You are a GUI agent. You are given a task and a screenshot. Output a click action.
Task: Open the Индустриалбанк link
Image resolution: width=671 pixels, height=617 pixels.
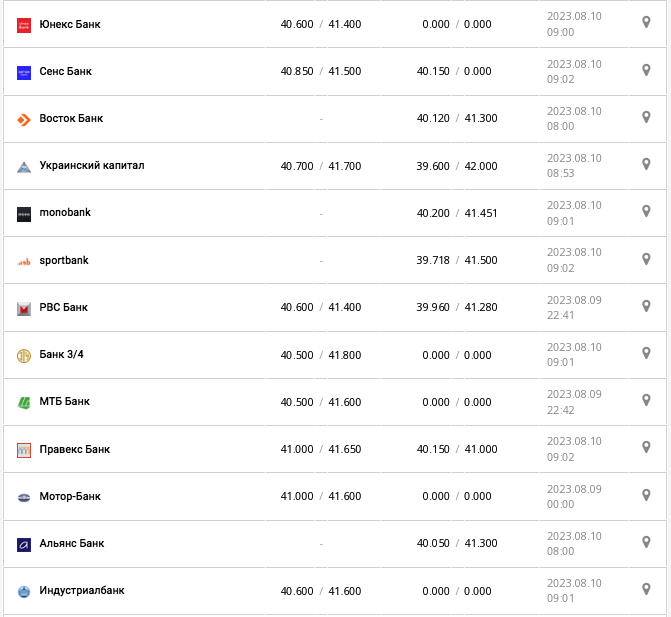[82, 591]
